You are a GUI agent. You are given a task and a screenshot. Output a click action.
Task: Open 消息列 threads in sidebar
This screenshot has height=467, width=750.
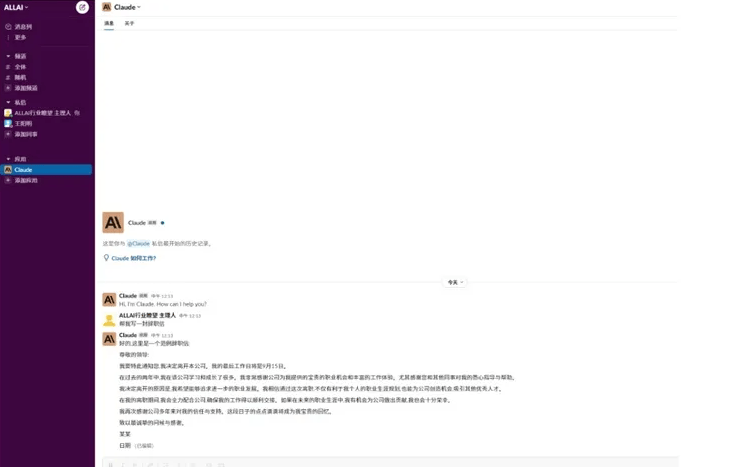22,27
